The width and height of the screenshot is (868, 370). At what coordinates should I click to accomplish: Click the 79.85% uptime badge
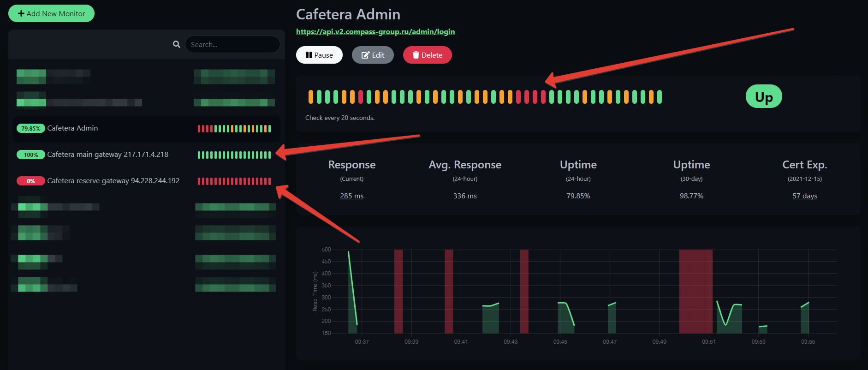(x=31, y=129)
